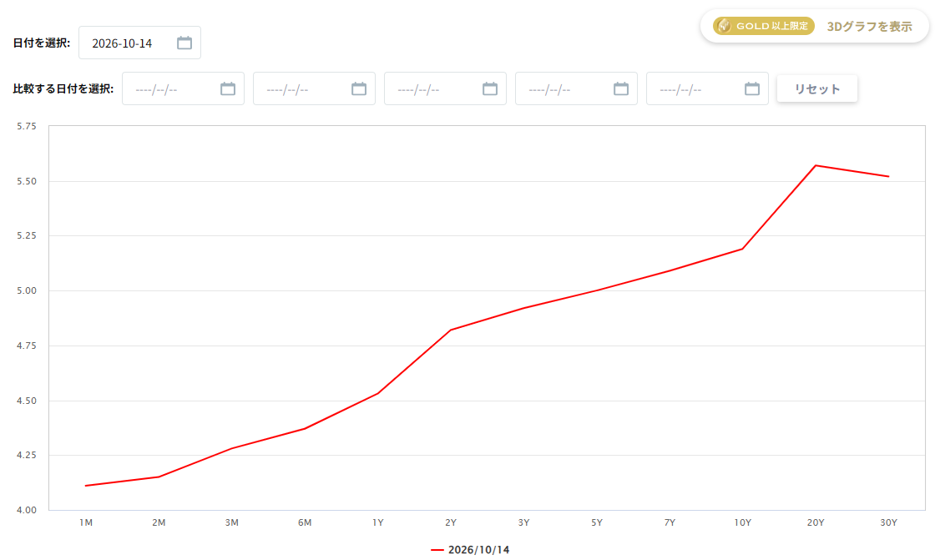The image size is (935, 560).
Task: Click the 5.00 value on y-axis
Action: 26,290
